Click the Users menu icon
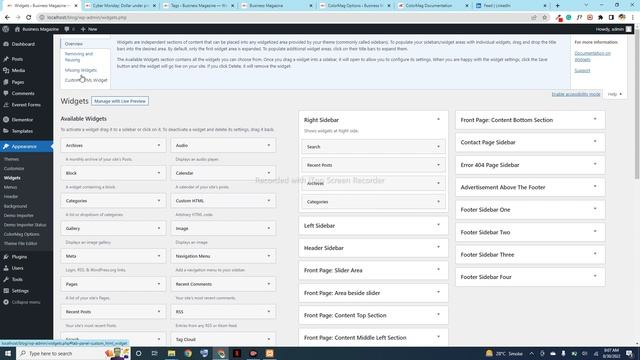Viewport: 640px width, 360px height. point(6,268)
